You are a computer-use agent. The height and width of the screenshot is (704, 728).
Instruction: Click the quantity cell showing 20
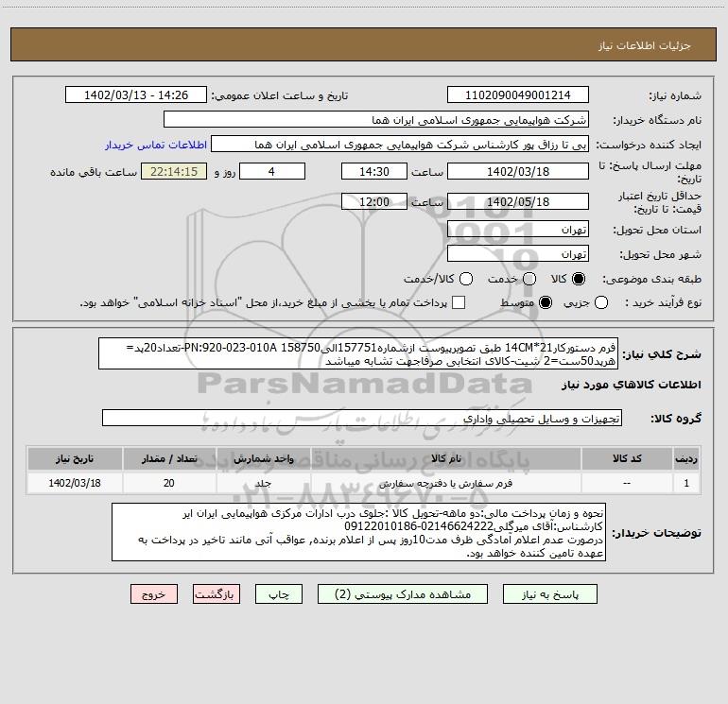tap(169, 484)
